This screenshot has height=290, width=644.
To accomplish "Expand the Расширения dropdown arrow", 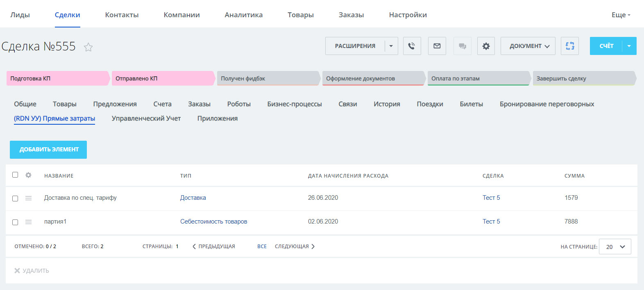I will pyautogui.click(x=391, y=46).
